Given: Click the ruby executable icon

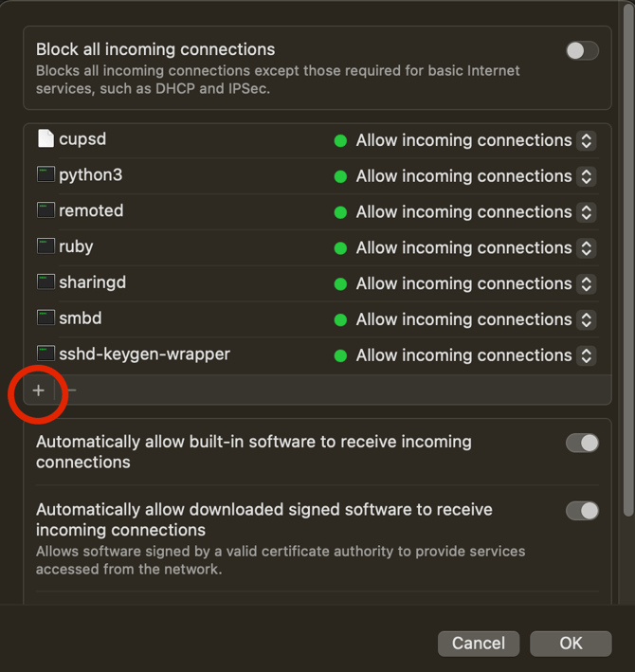Looking at the screenshot, I should pos(45,246).
